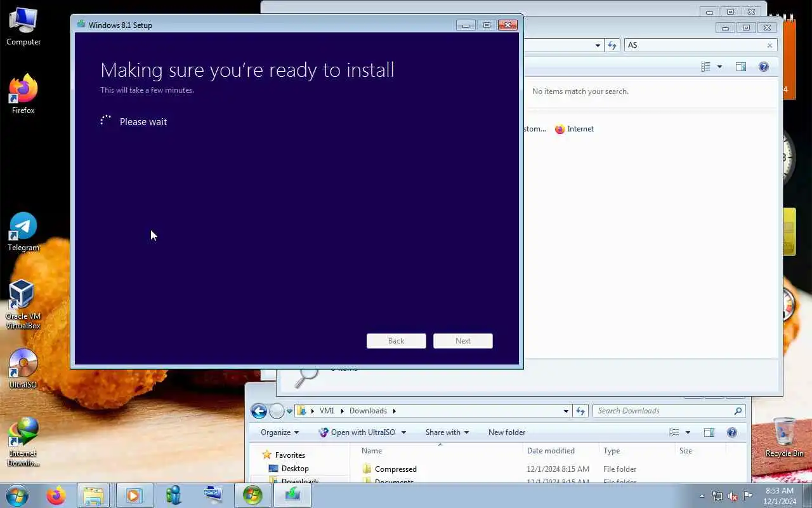Open view options dropdown in search window
Image resolution: width=812 pixels, height=508 pixels.
point(719,67)
